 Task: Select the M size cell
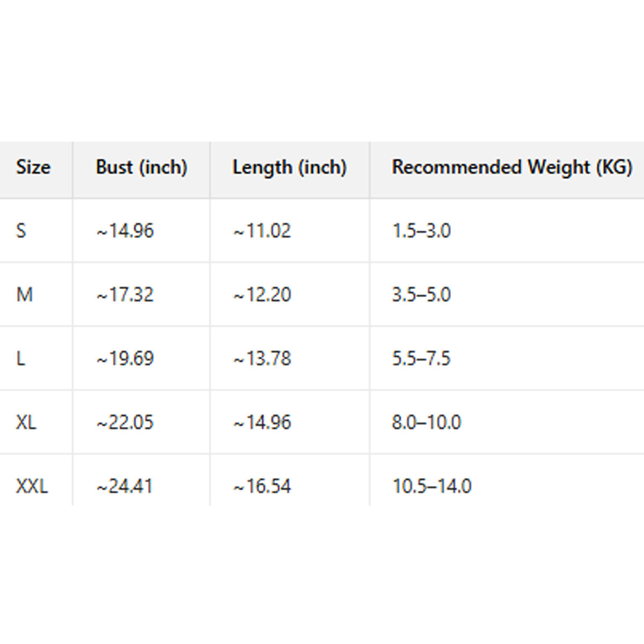25,295
